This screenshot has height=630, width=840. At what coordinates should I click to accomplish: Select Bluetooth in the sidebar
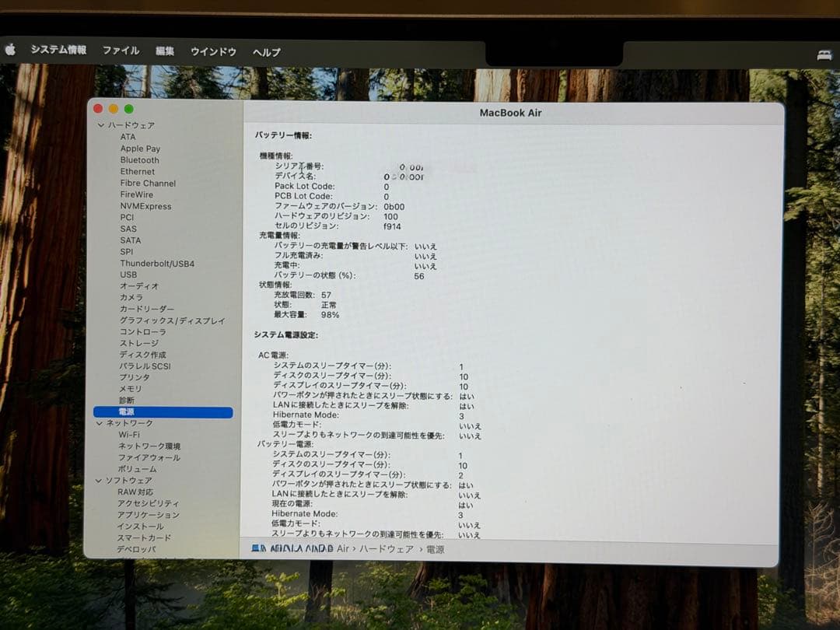(x=138, y=159)
